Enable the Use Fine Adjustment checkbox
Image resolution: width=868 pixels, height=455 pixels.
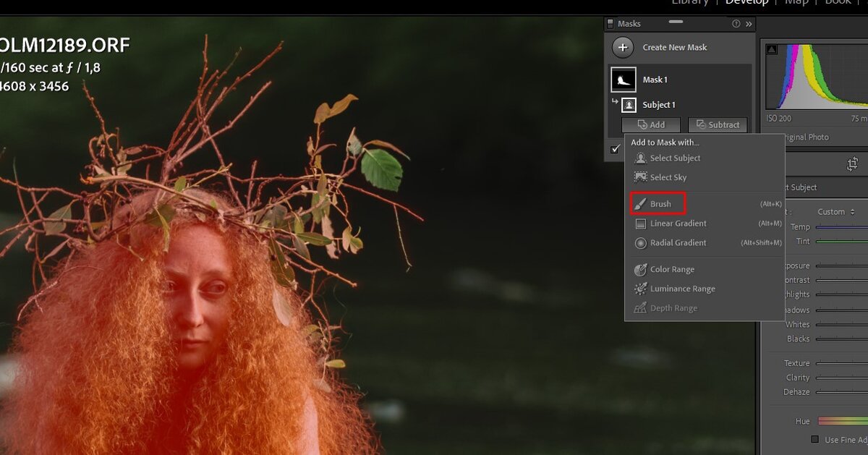click(815, 440)
